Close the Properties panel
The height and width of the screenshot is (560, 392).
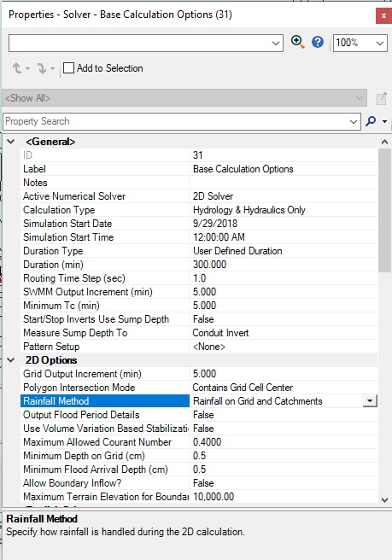tap(383, 15)
